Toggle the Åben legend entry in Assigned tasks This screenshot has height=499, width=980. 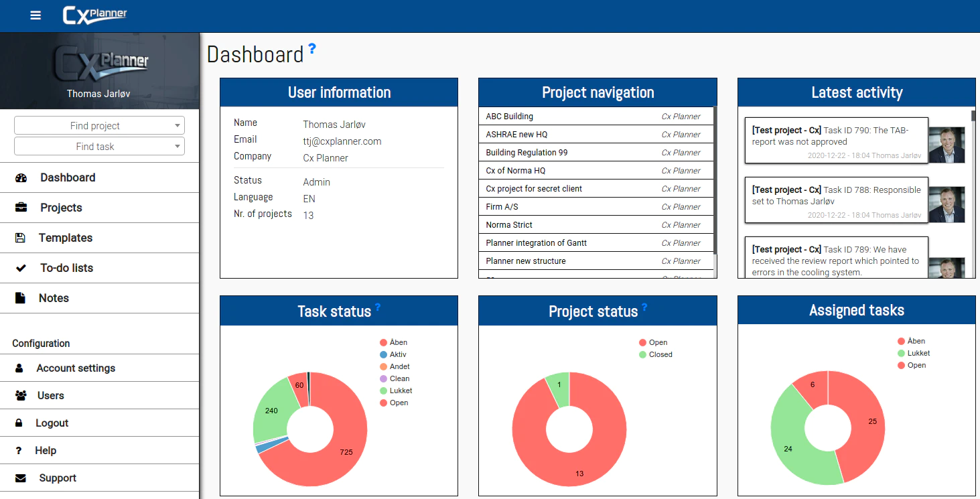click(911, 341)
